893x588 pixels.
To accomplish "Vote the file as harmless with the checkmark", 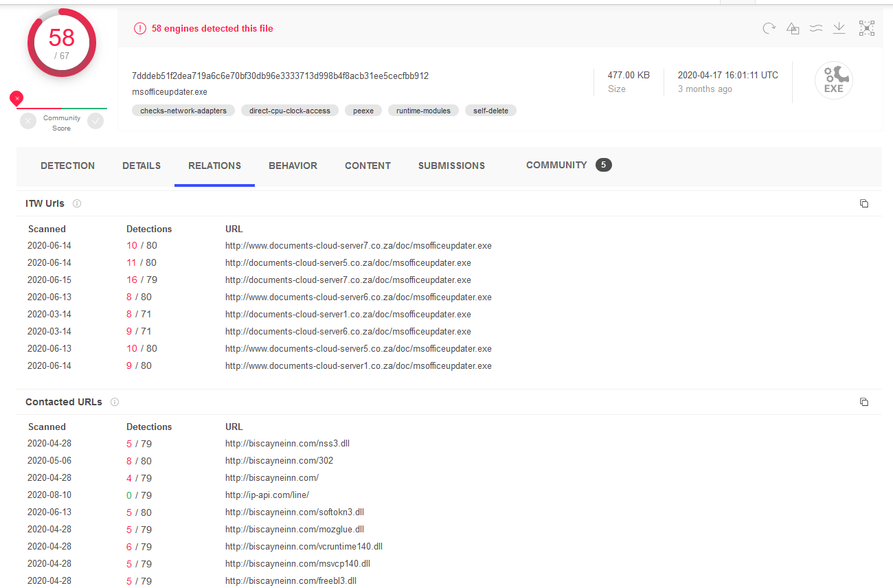I will coord(95,120).
